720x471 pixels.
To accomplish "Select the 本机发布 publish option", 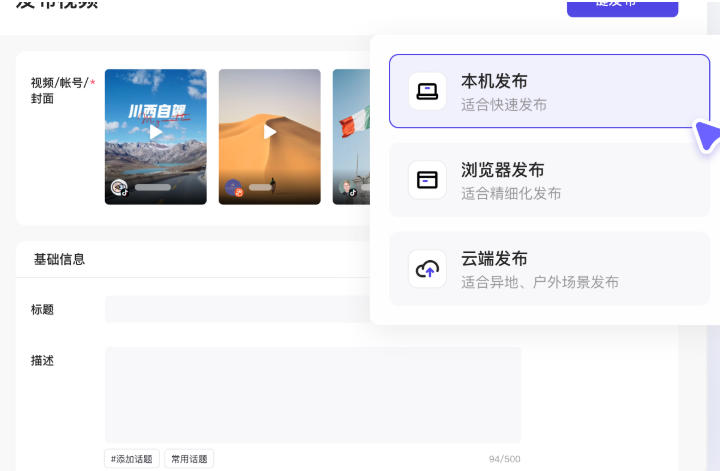I will tap(549, 91).
